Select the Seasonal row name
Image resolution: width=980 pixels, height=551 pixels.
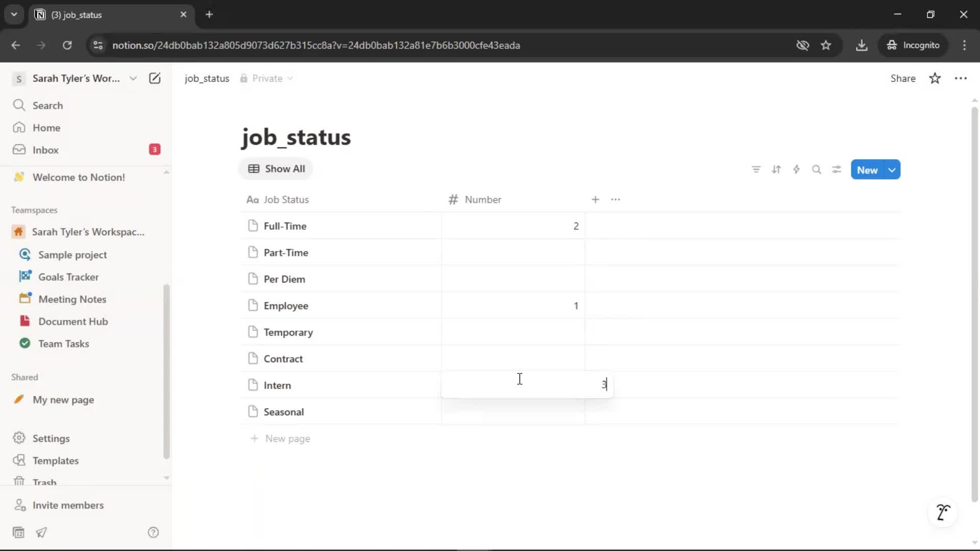point(283,412)
